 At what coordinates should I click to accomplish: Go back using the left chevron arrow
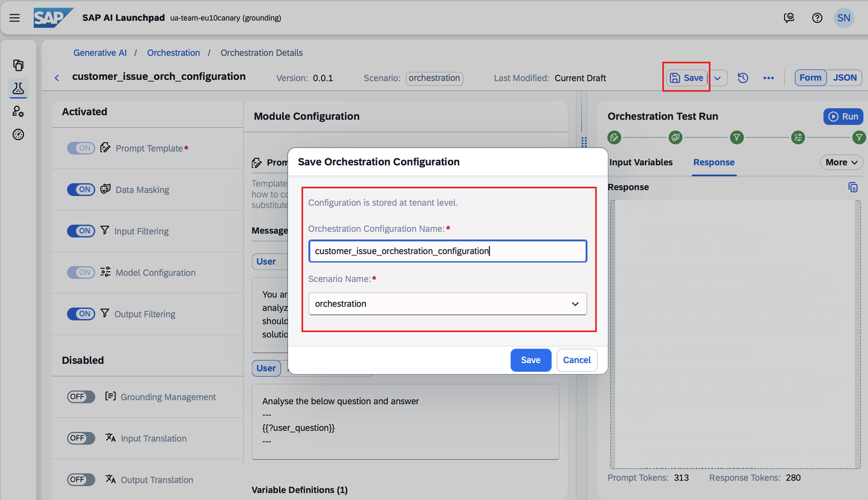[57, 78]
